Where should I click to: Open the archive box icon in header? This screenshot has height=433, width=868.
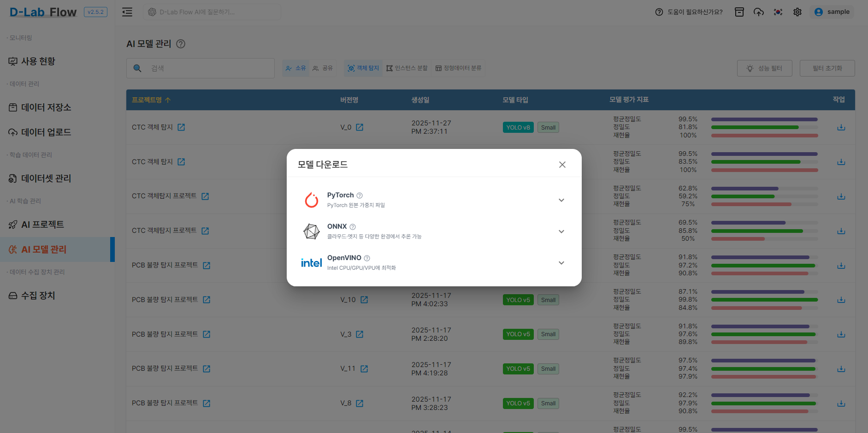coord(739,12)
